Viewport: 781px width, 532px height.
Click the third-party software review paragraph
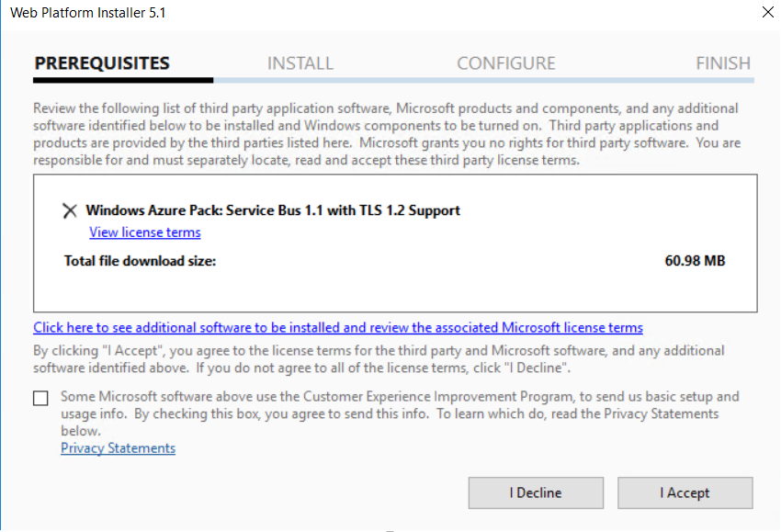point(386,134)
